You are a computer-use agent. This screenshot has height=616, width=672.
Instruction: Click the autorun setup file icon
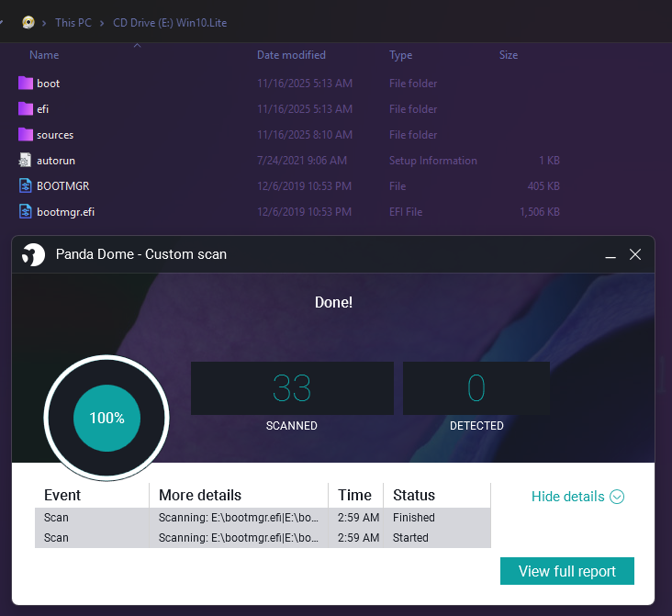tap(26, 161)
